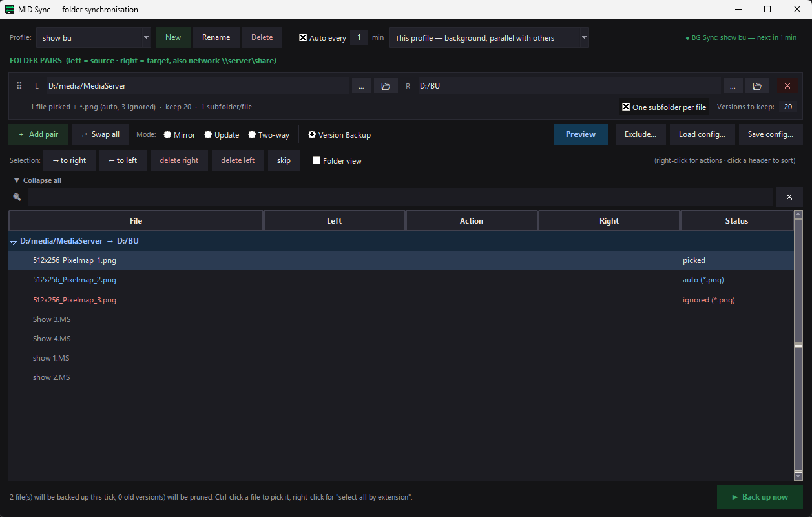Screen dimensions: 812x517
Task: Click the Swap all button
Action: 101,134
